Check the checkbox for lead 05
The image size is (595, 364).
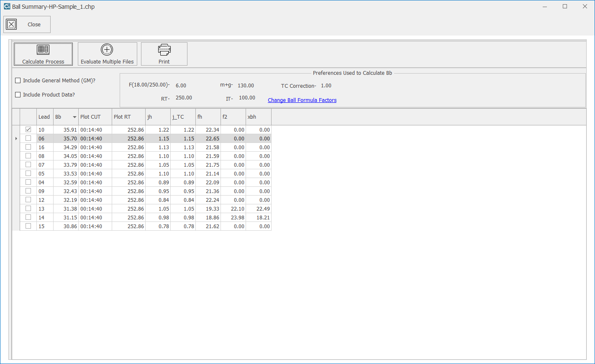click(x=28, y=173)
